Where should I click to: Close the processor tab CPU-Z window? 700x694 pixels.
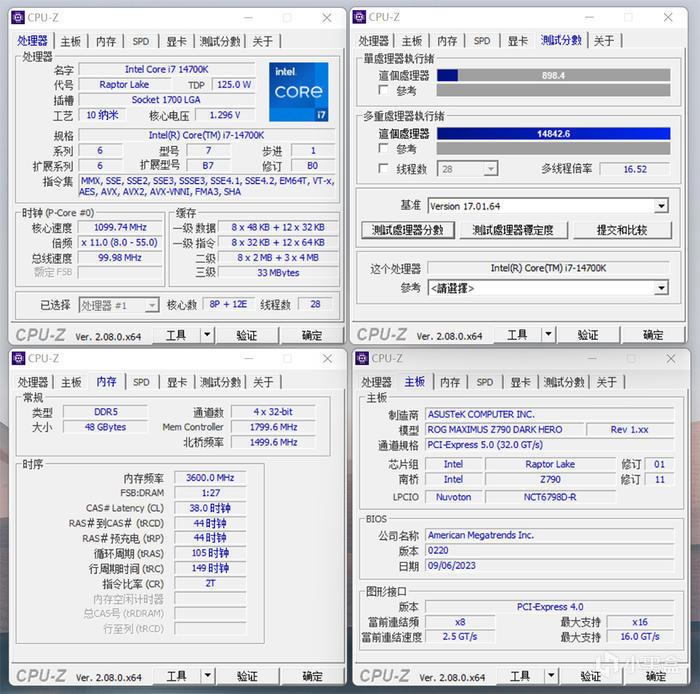327,18
